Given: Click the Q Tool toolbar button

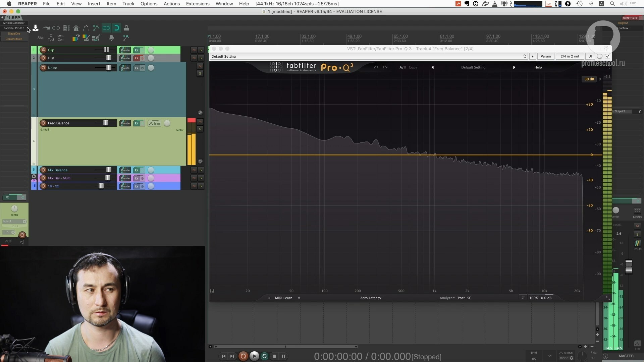Looking at the screenshot, I should click(51, 38).
